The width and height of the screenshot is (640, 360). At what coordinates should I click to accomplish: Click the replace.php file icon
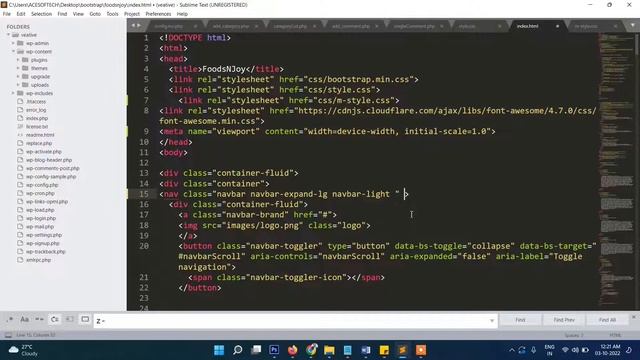click(x=20, y=143)
